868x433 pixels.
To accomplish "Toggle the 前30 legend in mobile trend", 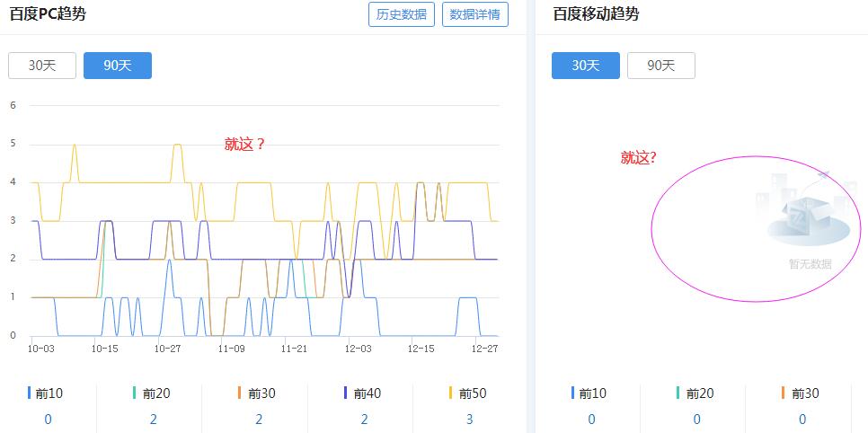I will click(x=802, y=393).
